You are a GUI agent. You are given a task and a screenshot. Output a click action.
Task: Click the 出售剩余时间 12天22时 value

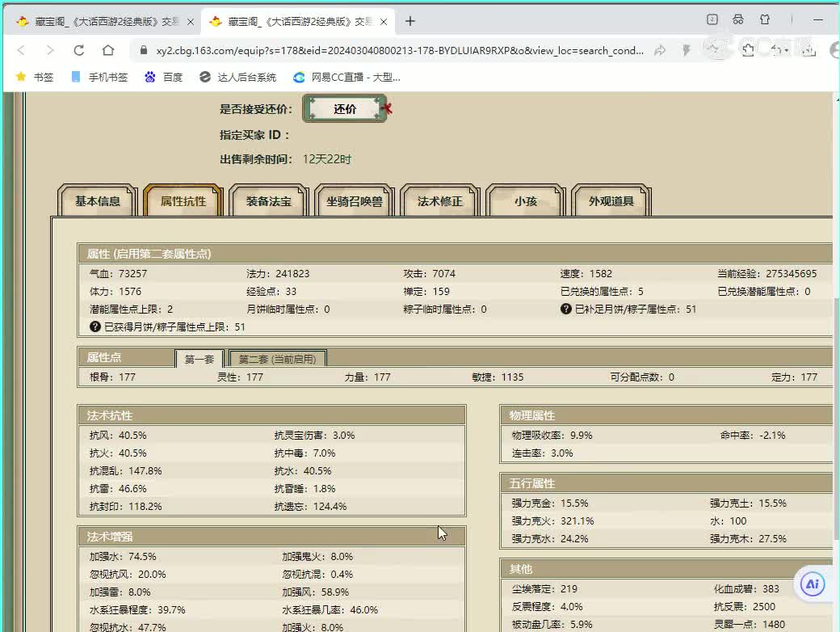(327, 159)
